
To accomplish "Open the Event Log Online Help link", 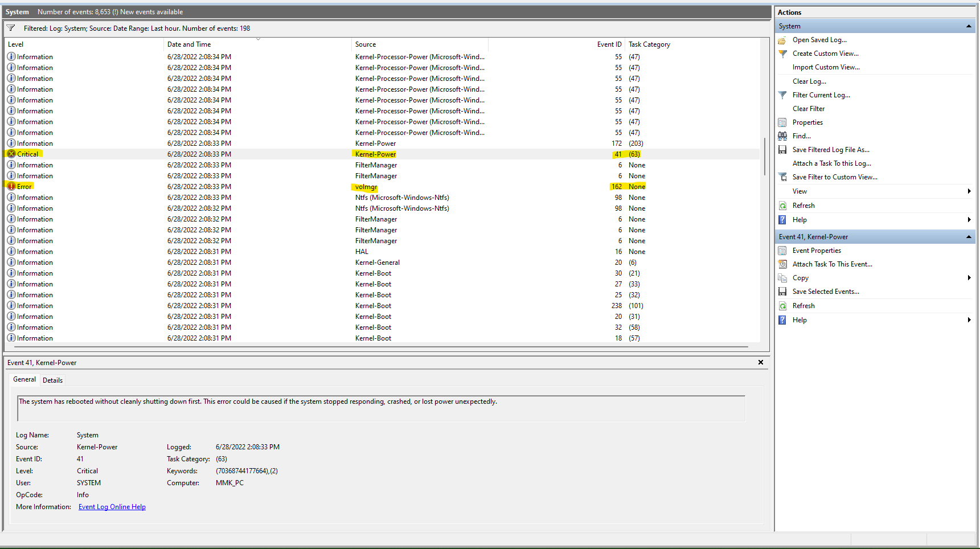I will coord(112,507).
